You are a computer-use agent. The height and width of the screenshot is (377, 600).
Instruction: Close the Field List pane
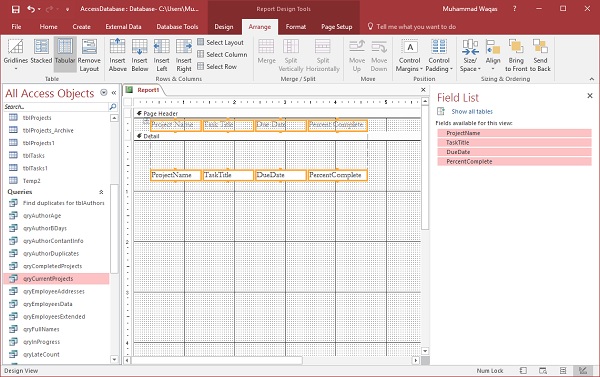590,96
